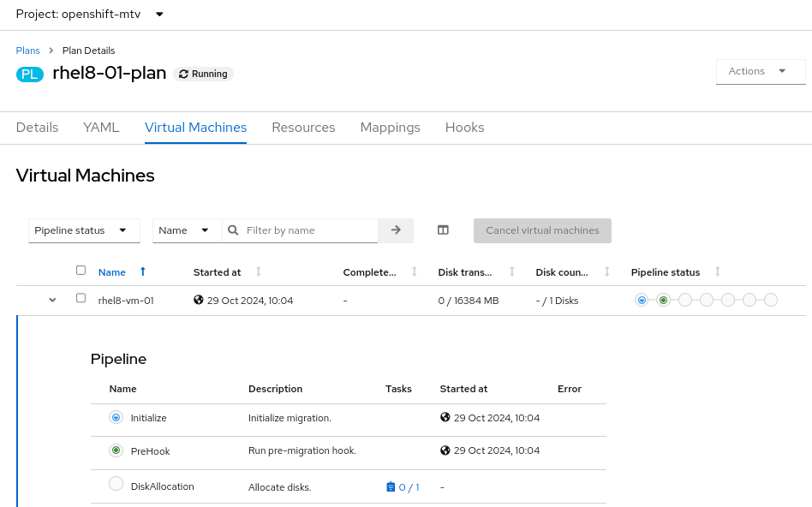Switch to the YAML tab

[101, 128]
